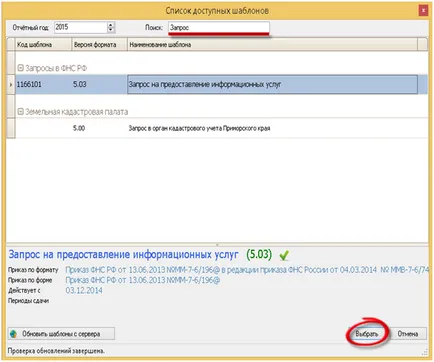Click the Выбрать button
Viewport: 434px width, 362px height.
(367, 334)
